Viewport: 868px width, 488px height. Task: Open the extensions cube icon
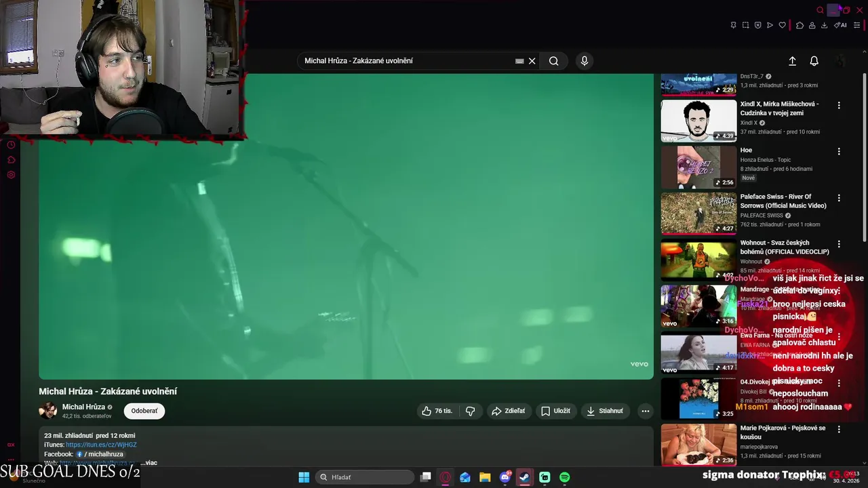pos(800,25)
